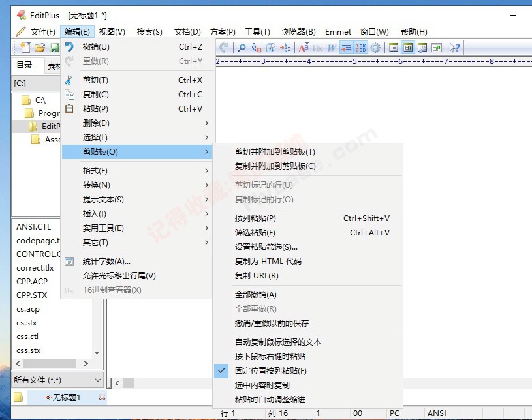
Task: Click the Find in Files toolbar icon
Action: [x=271, y=48]
